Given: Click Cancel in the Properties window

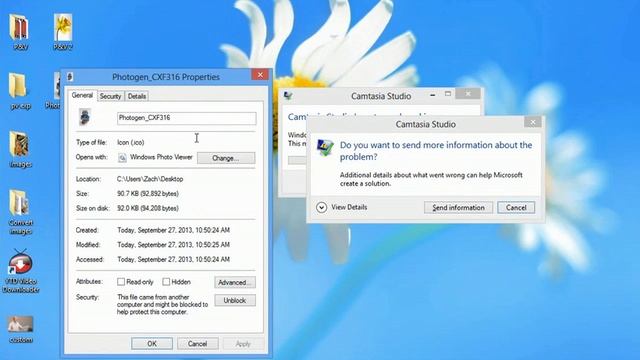Looking at the screenshot, I should (x=198, y=344).
